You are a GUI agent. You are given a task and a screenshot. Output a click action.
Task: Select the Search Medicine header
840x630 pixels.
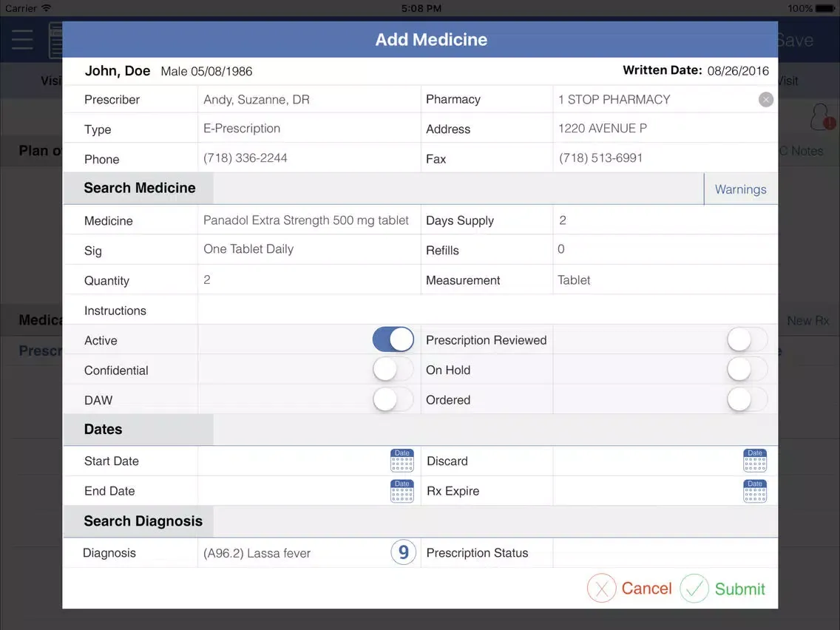point(139,188)
